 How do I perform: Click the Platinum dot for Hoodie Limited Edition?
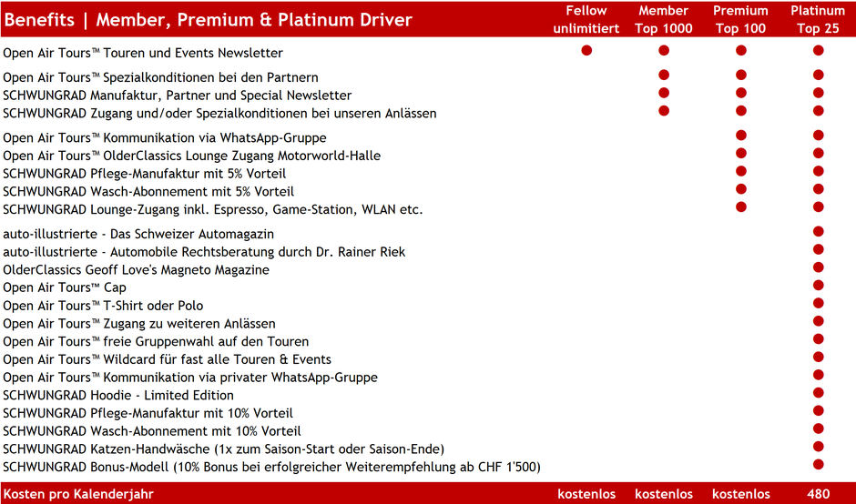pos(818,393)
